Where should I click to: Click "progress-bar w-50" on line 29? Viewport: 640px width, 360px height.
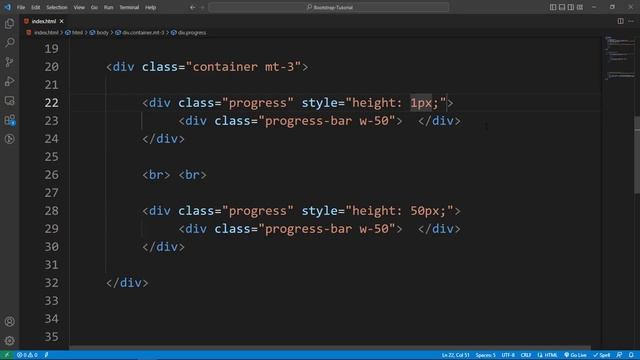(327, 229)
